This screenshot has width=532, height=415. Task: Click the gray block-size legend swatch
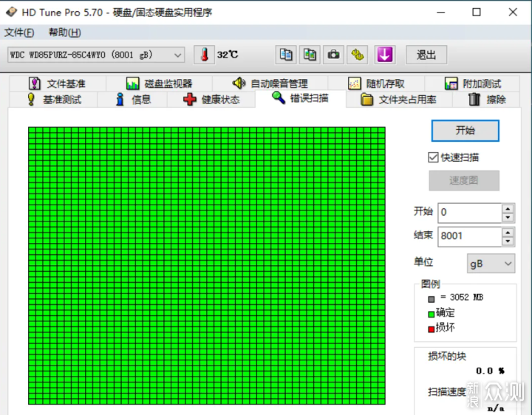(432, 299)
